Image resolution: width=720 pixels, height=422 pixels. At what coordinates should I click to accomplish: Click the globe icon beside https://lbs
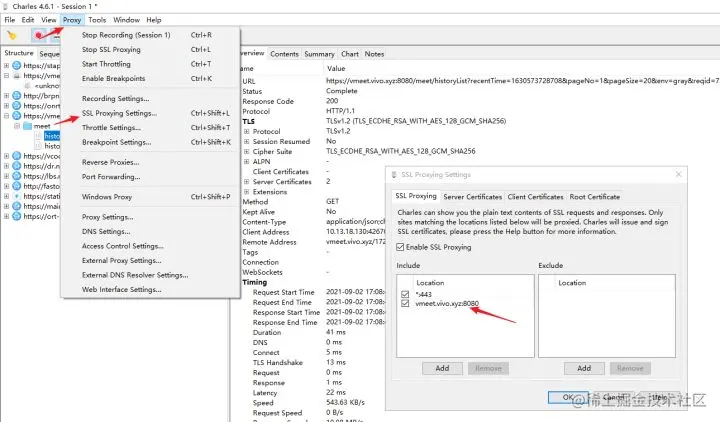pos(17,176)
